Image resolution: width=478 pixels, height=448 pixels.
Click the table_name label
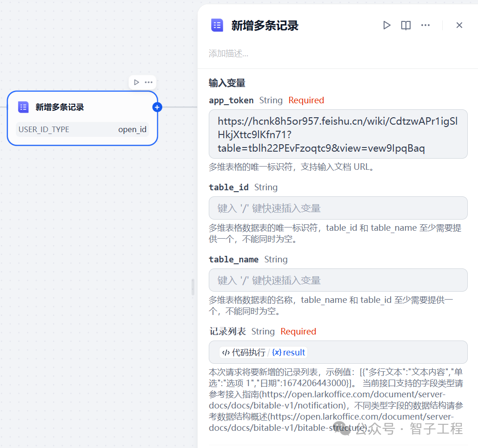pos(233,260)
